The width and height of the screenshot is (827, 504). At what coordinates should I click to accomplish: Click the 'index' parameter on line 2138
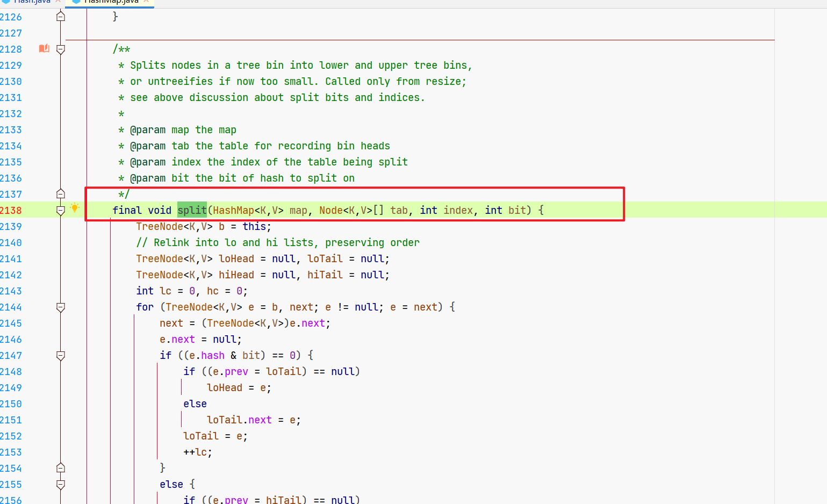[458, 210]
